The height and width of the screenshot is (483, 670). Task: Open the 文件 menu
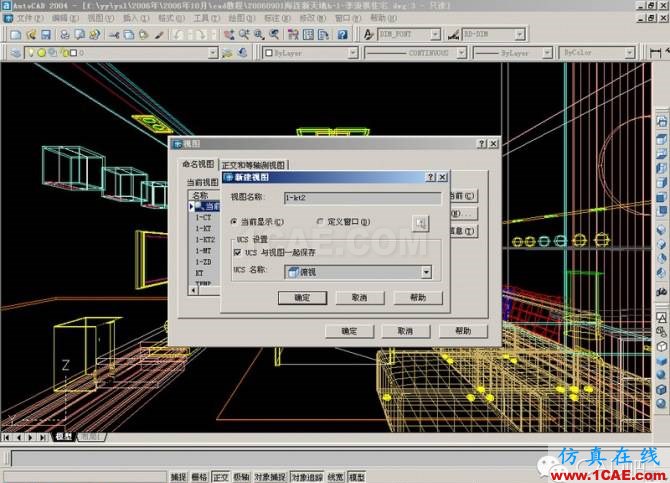(29, 18)
